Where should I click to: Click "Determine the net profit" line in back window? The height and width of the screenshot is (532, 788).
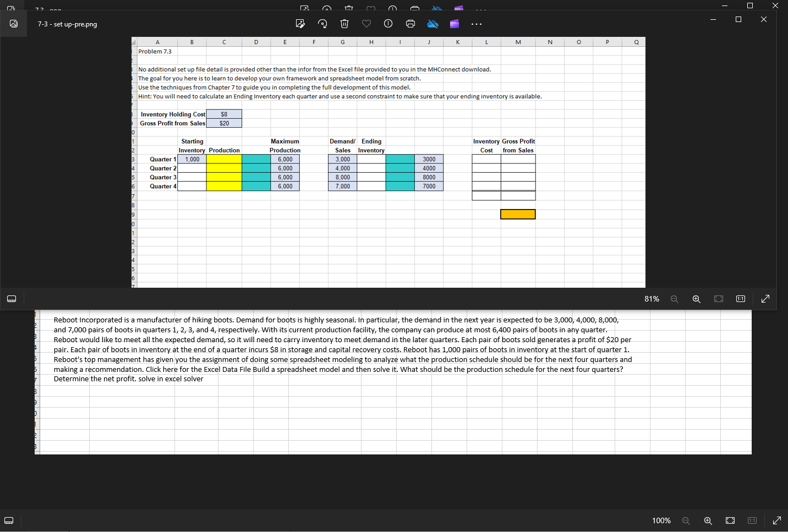128,379
